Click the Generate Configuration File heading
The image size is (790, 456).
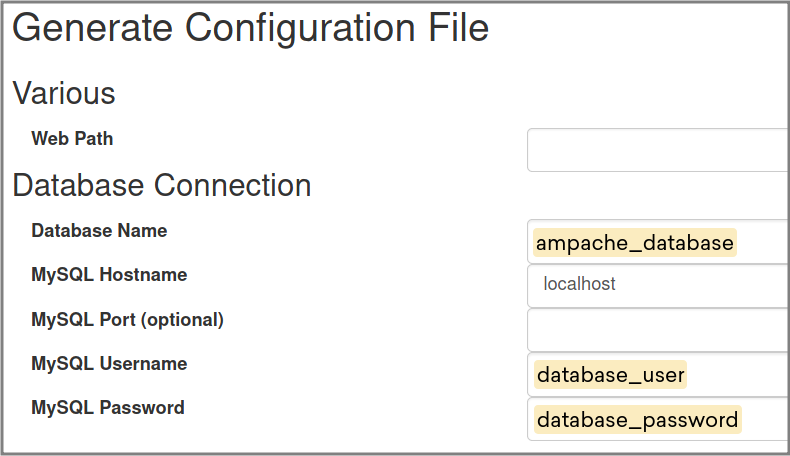pyautogui.click(x=250, y=28)
